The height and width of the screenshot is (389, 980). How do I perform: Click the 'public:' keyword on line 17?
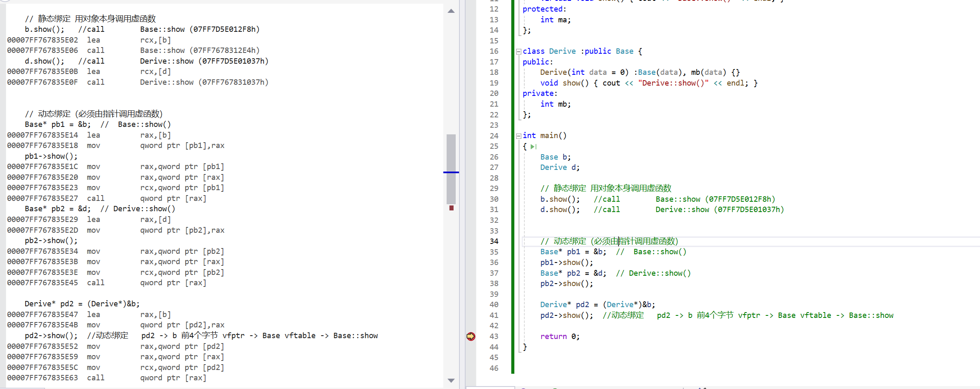click(x=538, y=62)
